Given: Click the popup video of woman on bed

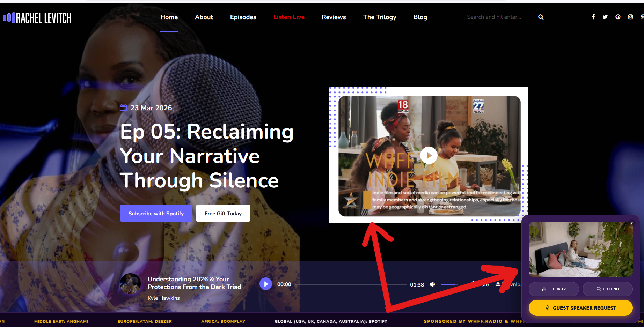Looking at the screenshot, I should pos(580,249).
